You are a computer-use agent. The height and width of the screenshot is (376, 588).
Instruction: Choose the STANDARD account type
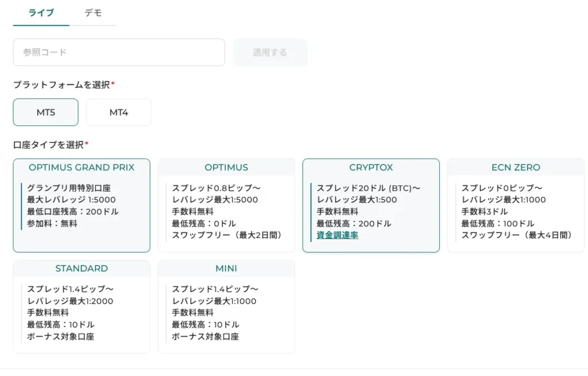pos(81,305)
